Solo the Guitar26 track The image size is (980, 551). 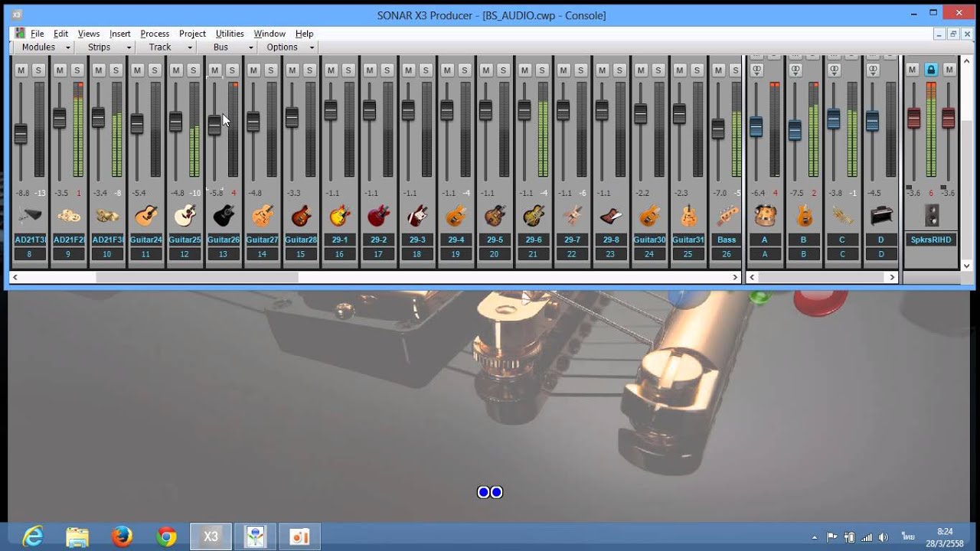[232, 70]
